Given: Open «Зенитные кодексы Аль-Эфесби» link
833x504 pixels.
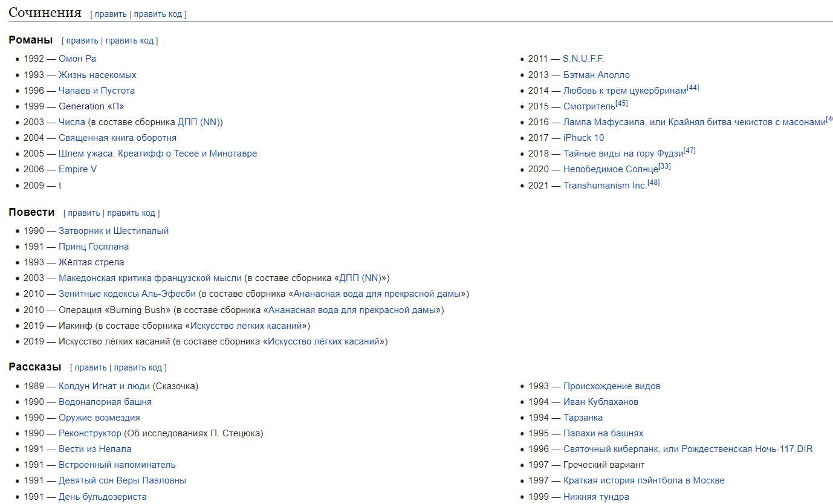Looking at the screenshot, I should [127, 294].
